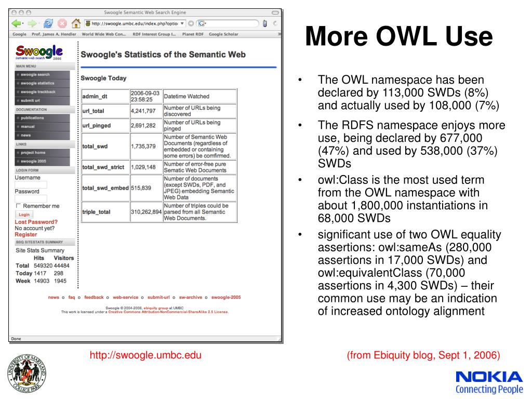Open the Google bookmark

(19, 34)
